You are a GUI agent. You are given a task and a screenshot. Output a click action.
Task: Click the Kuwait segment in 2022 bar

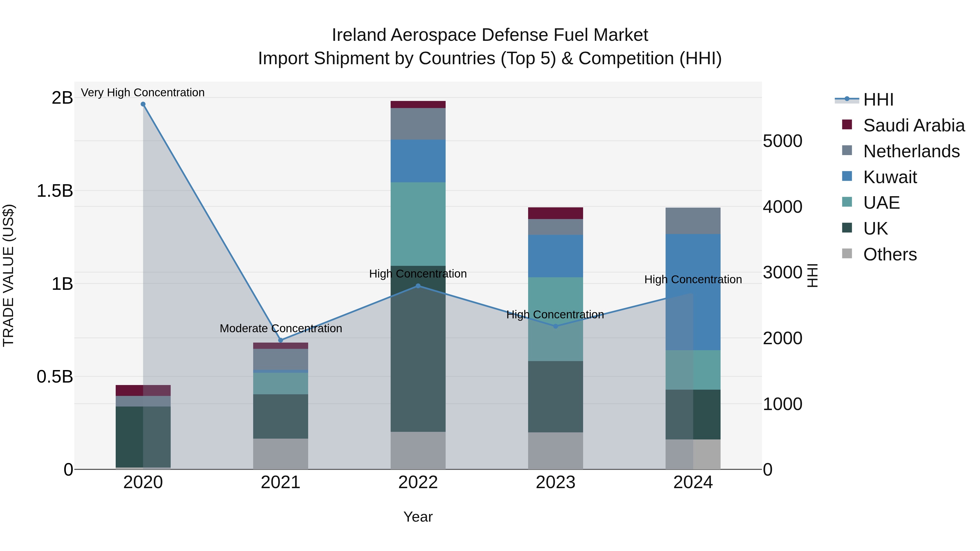point(418,161)
